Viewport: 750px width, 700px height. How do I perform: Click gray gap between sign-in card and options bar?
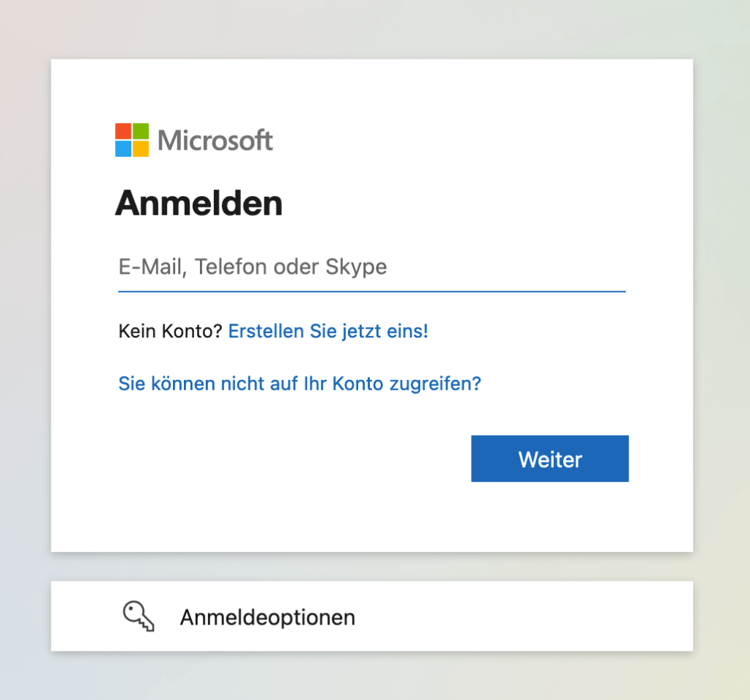point(371,567)
